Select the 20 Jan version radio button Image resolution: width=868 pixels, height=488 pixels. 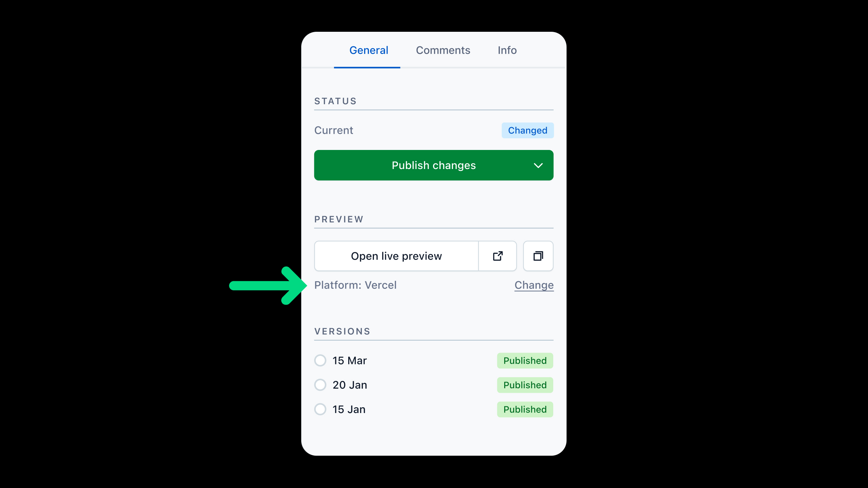[320, 384]
